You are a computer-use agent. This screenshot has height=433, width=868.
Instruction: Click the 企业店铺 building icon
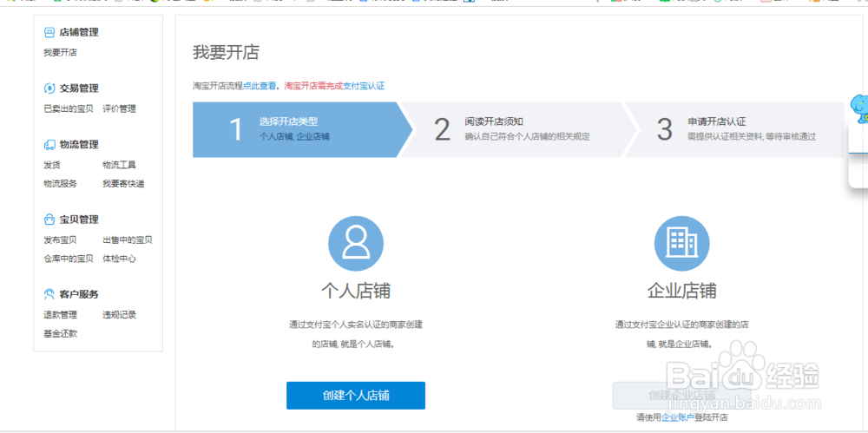(682, 244)
